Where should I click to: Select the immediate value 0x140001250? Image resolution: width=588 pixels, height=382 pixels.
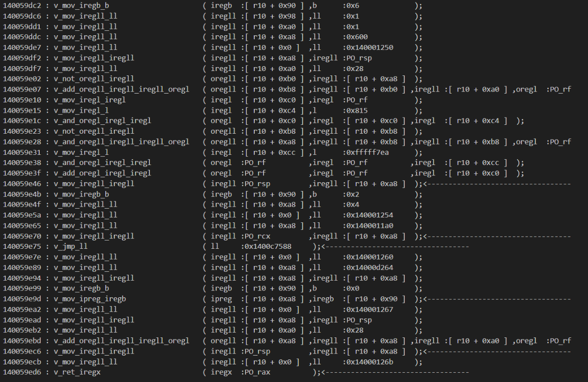[x=368, y=48]
